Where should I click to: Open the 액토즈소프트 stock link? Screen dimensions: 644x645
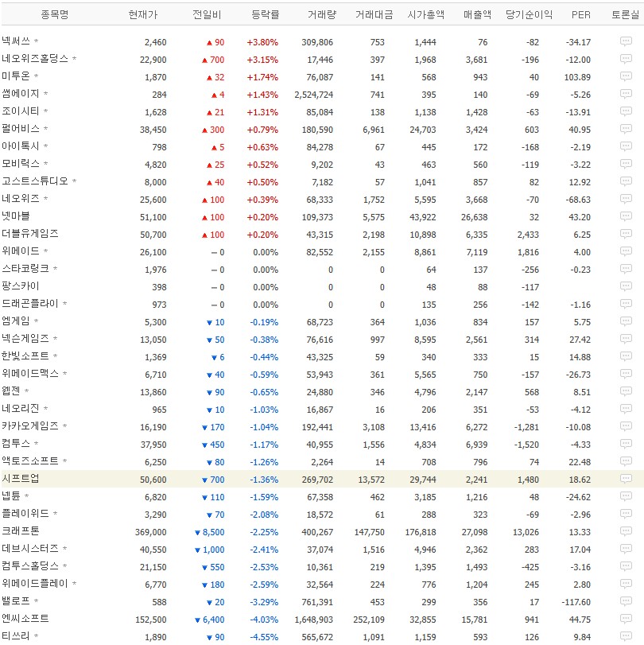[x=30, y=460]
